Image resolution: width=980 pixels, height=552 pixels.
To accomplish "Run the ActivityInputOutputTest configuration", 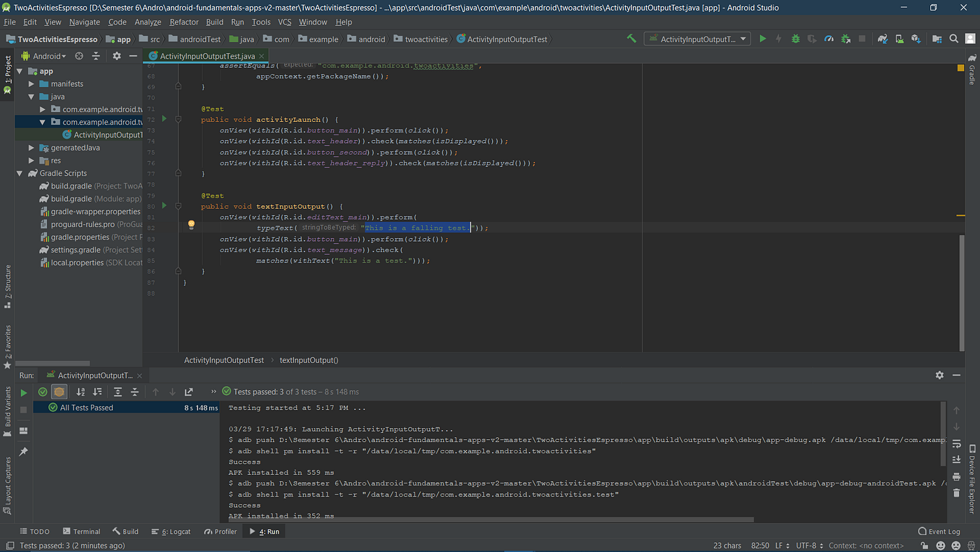I will tap(762, 39).
